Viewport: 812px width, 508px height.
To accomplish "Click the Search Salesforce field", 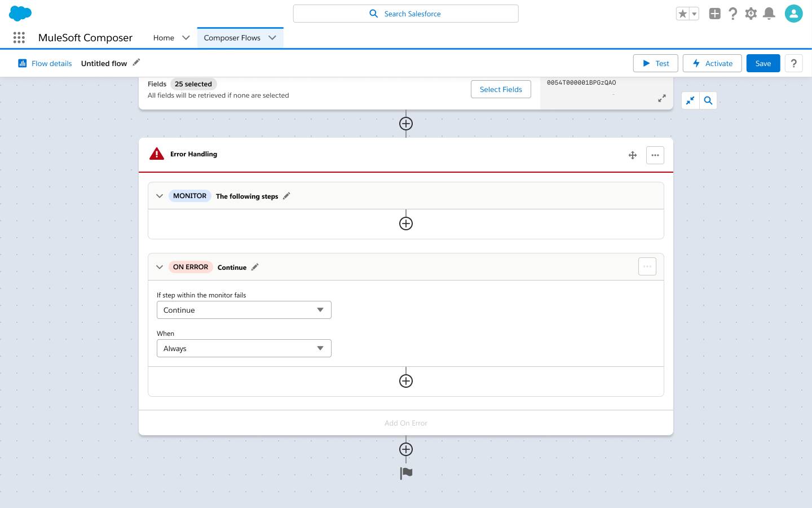I will pyautogui.click(x=405, y=14).
